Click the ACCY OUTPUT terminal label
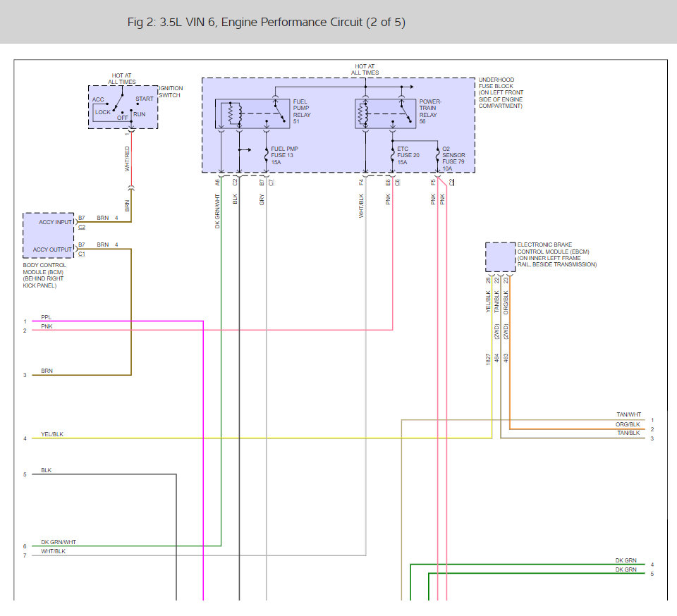The width and height of the screenshot is (677, 616). pos(52,250)
